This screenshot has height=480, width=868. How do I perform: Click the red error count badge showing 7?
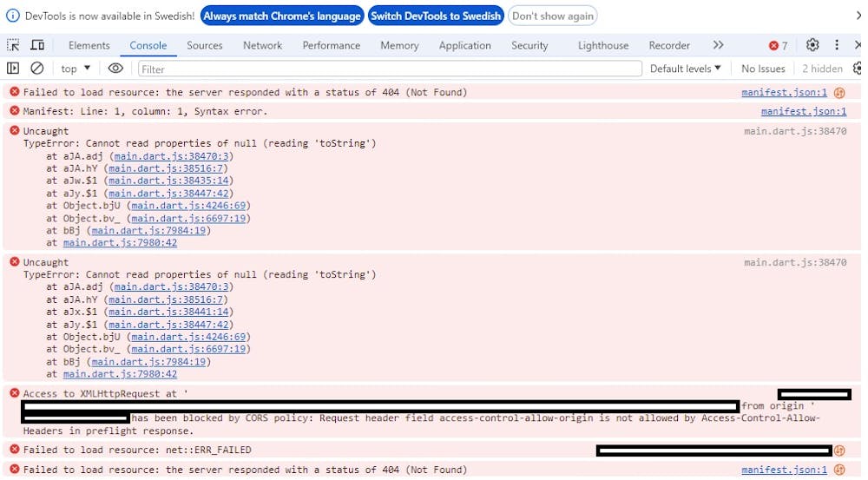pos(778,45)
